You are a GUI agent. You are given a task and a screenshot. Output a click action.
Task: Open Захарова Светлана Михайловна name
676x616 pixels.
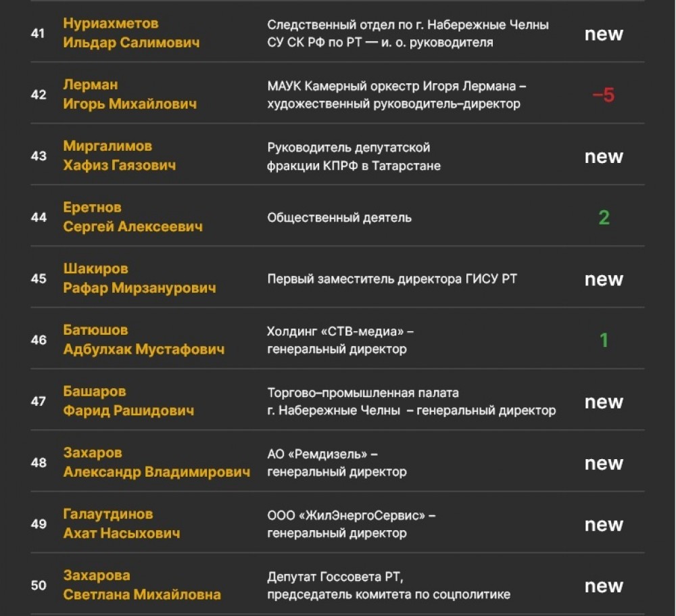click(142, 586)
